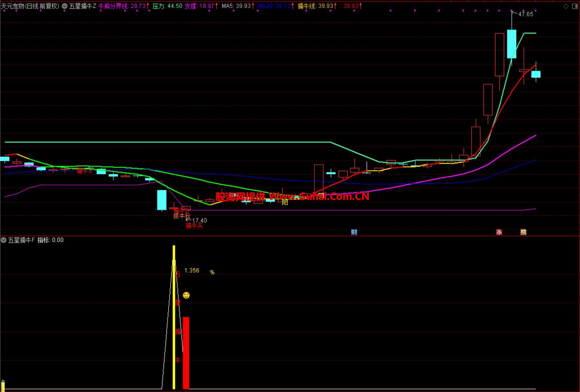Click the blue 财 info marker
Image resolution: width=580 pixels, height=392 pixels.
354,232
